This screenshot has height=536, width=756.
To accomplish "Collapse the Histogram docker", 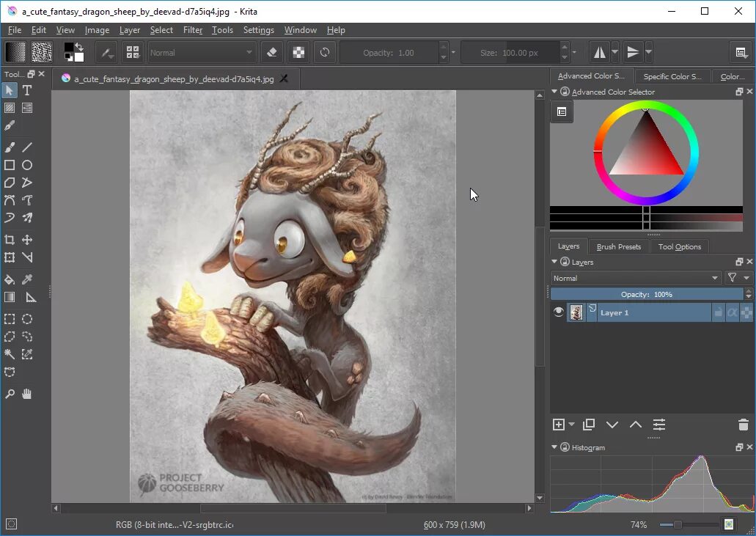I will point(554,447).
